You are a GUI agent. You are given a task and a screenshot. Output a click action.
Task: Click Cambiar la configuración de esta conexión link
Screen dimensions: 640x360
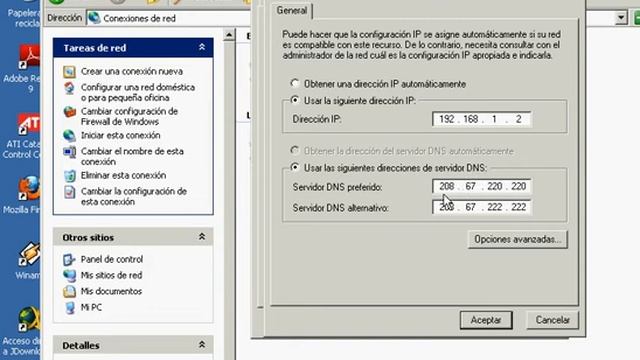pyautogui.click(x=133, y=197)
